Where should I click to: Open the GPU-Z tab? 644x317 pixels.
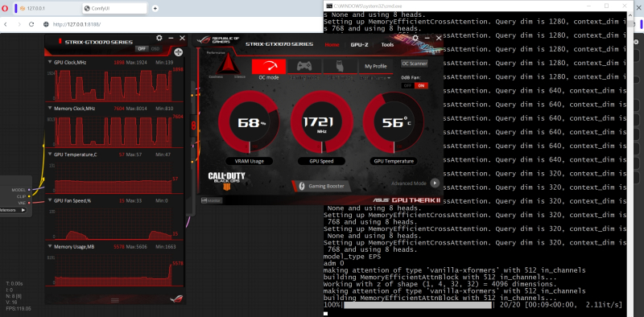tap(359, 45)
